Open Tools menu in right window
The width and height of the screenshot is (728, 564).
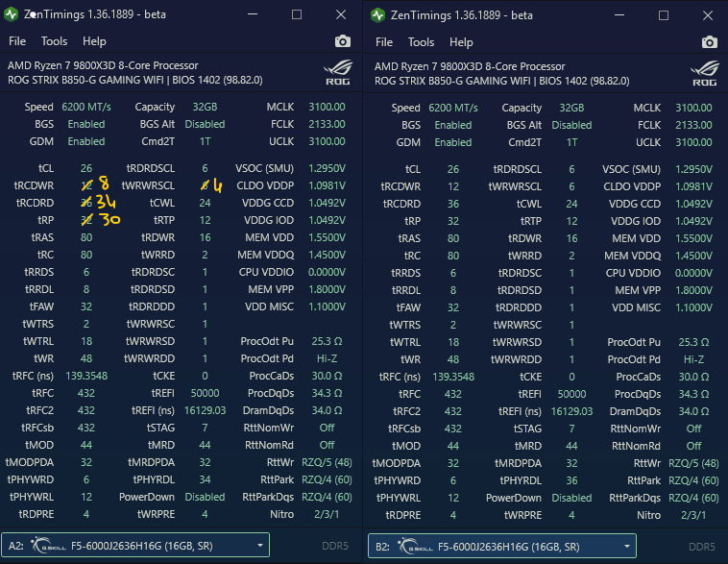421,42
